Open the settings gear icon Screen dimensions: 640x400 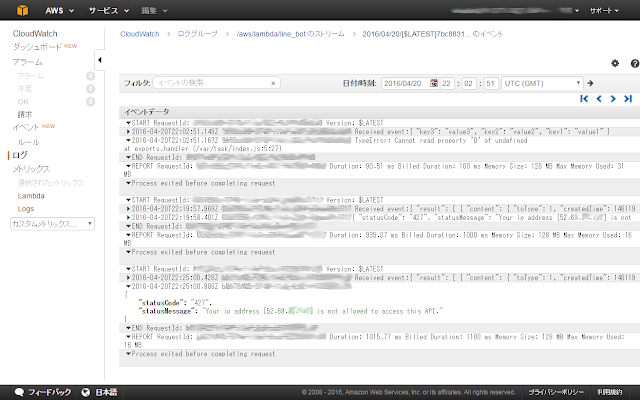pyautogui.click(x=615, y=63)
